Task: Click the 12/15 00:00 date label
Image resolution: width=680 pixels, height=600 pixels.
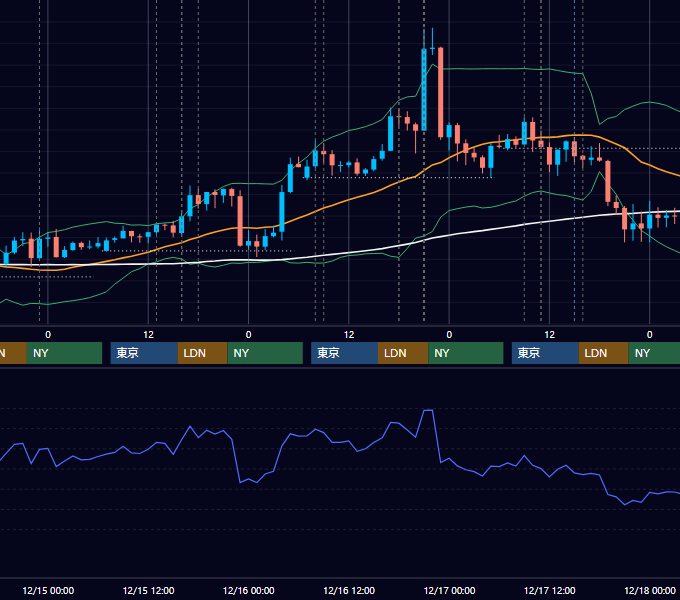Action: (x=48, y=590)
